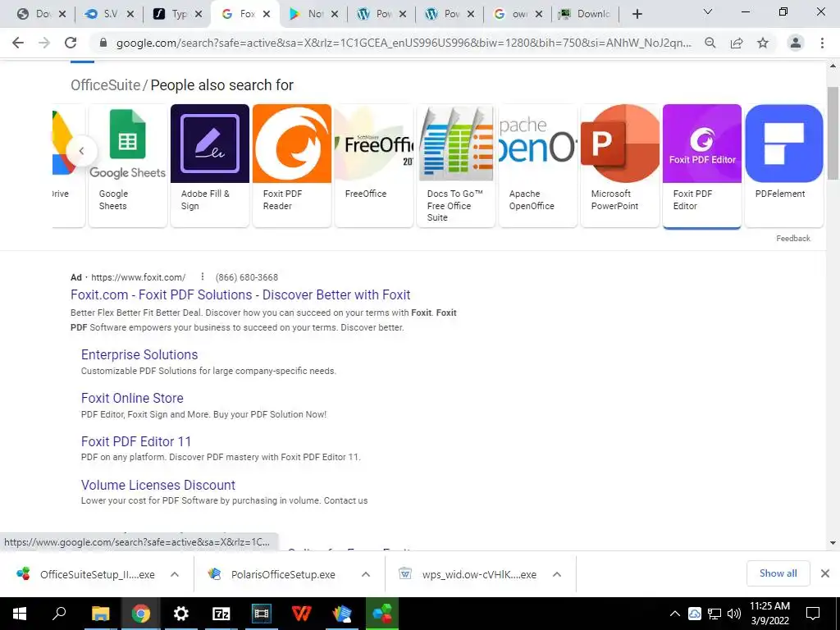This screenshot has height=630, width=840.
Task: Open taskbar clock 11:25 AM
Action: tap(769, 614)
